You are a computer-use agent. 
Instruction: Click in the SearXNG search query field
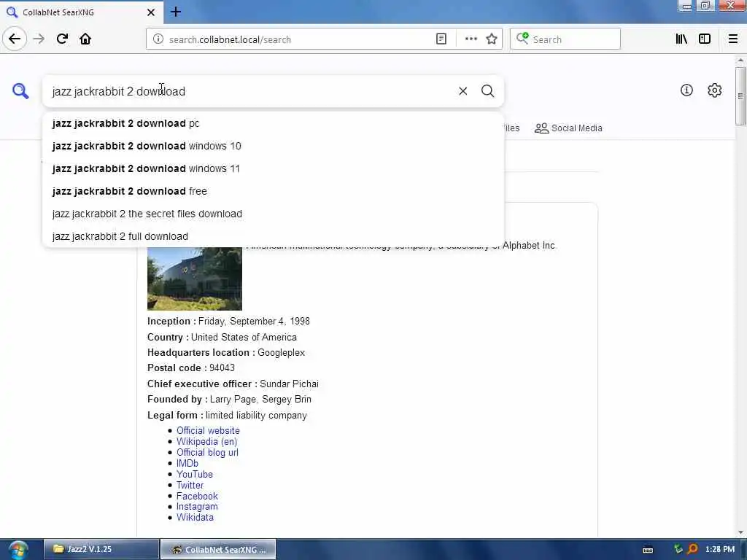250,91
